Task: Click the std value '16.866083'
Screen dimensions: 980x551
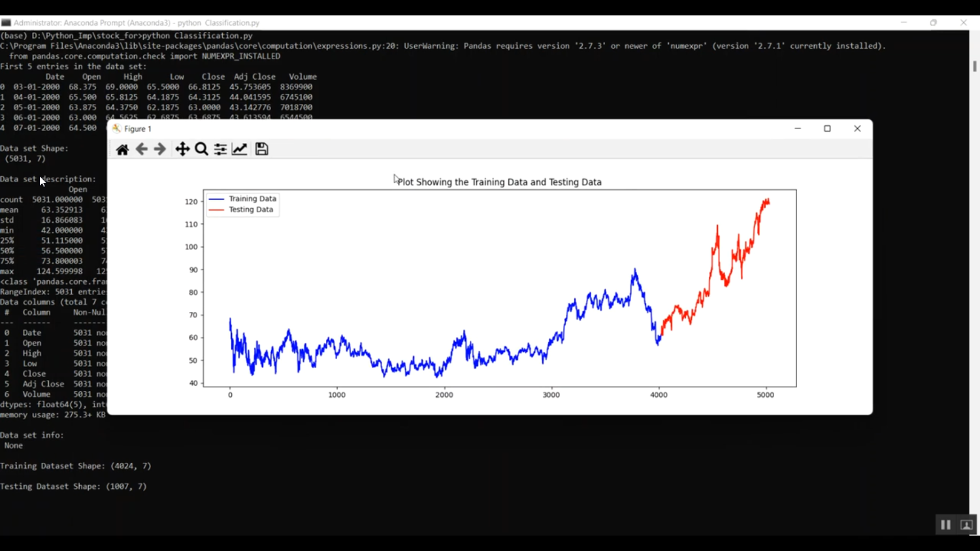Action: 62,221
